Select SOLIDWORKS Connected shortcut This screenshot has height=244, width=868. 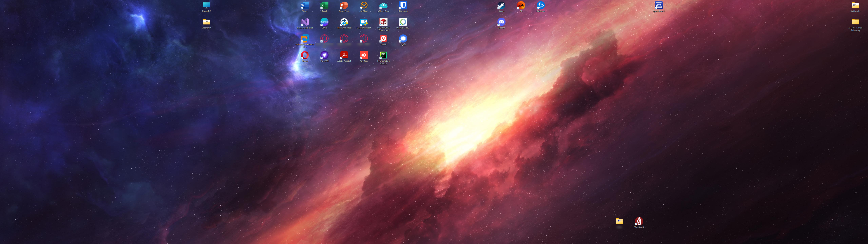tap(383, 22)
